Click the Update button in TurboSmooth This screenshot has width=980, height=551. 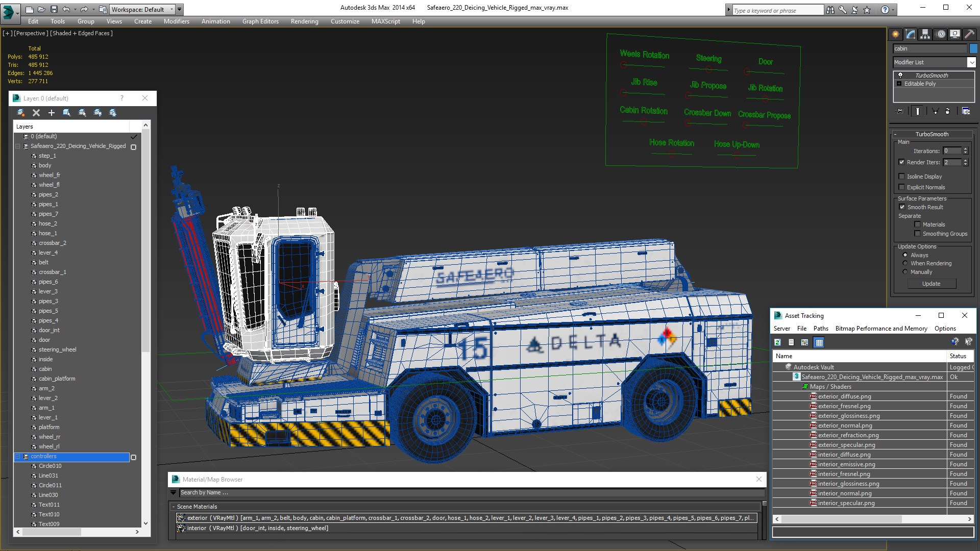[932, 284]
